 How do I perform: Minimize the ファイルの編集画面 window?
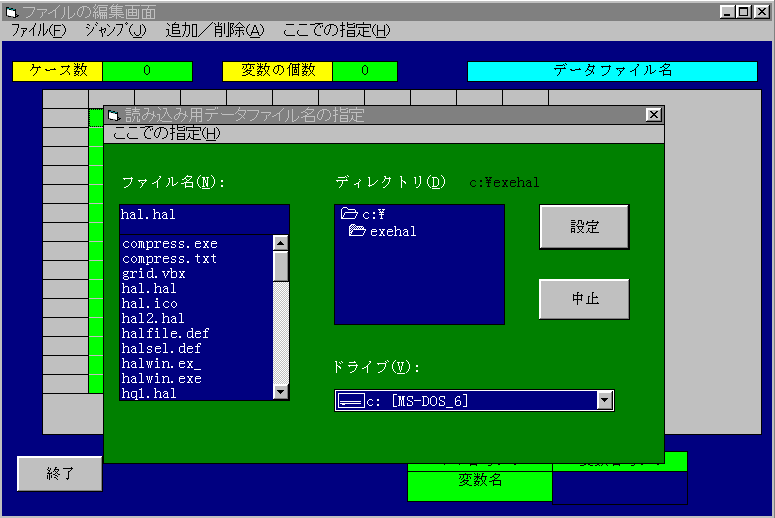(x=726, y=11)
